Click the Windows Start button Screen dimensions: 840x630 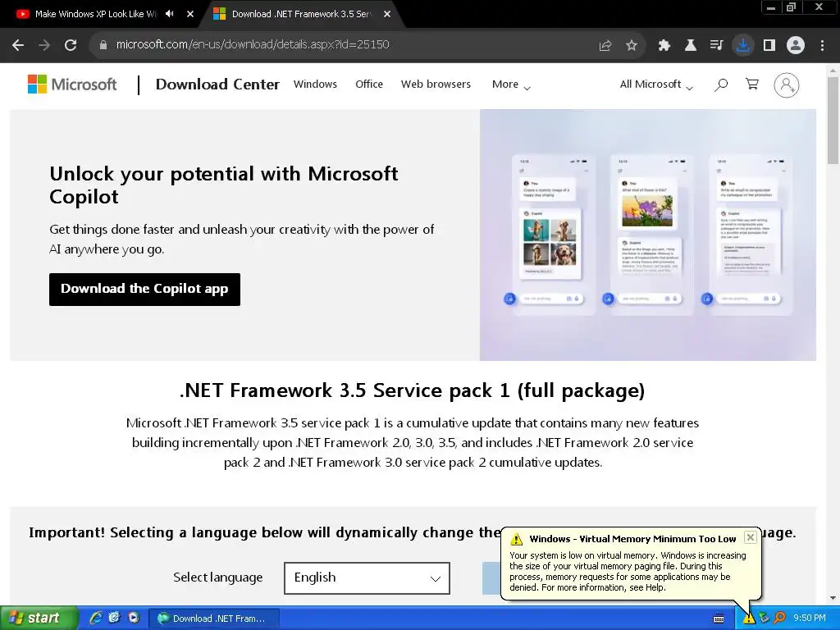(39, 619)
